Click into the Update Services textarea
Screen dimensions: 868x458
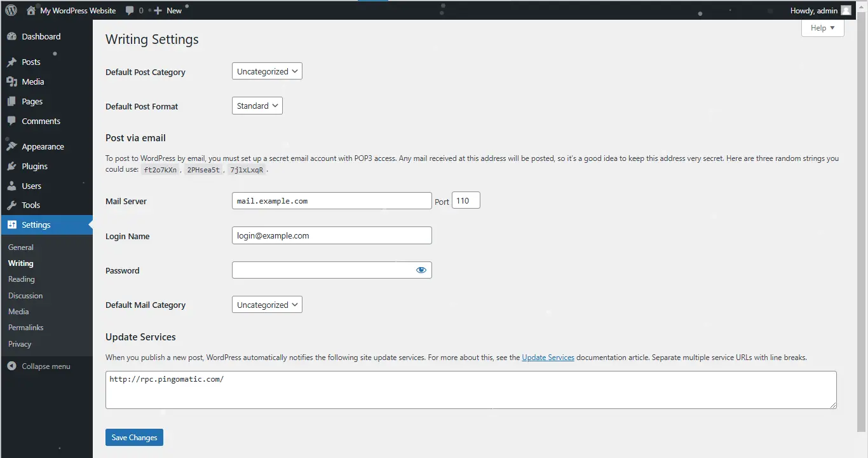(x=471, y=389)
